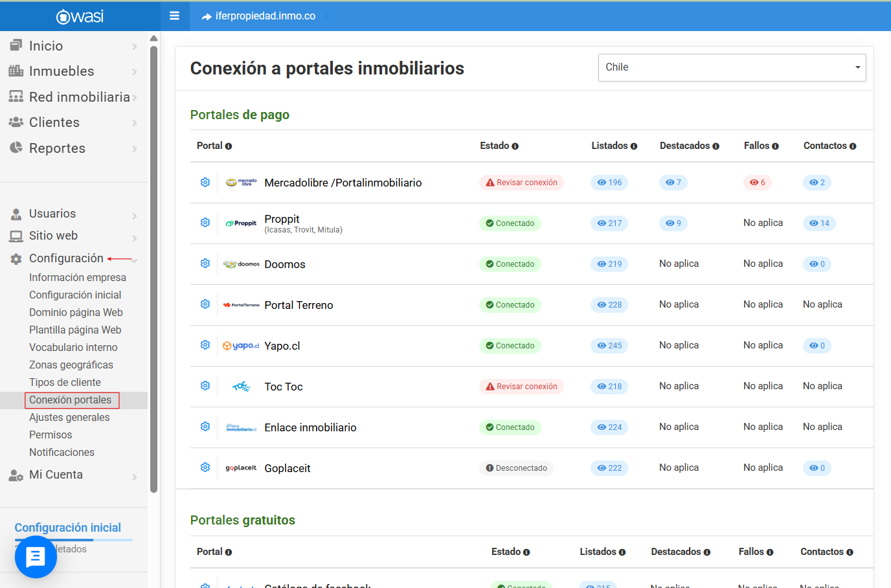This screenshot has height=588, width=891.
Task: Open the chat support bubble
Action: (x=36, y=557)
